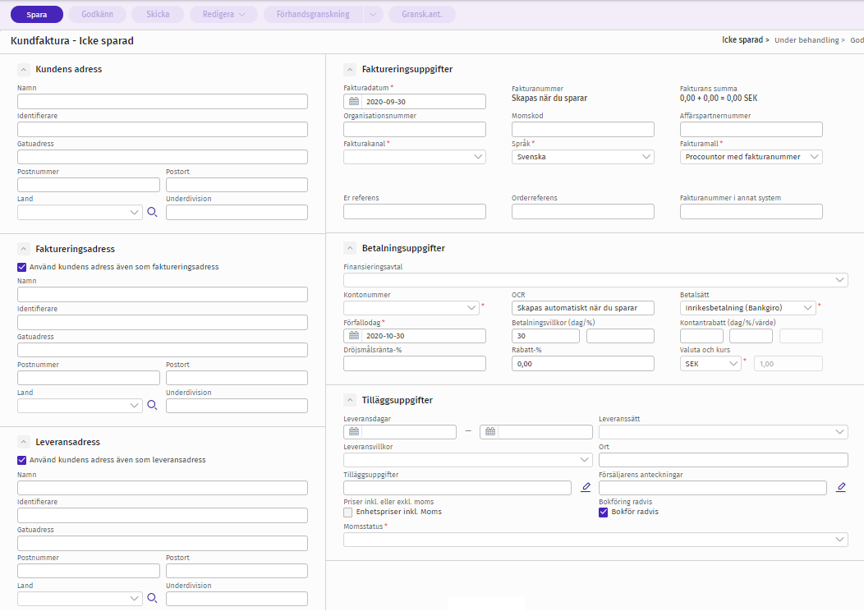Focus Postnummer field in Kundens adress
The image size is (864, 616).
(x=89, y=185)
